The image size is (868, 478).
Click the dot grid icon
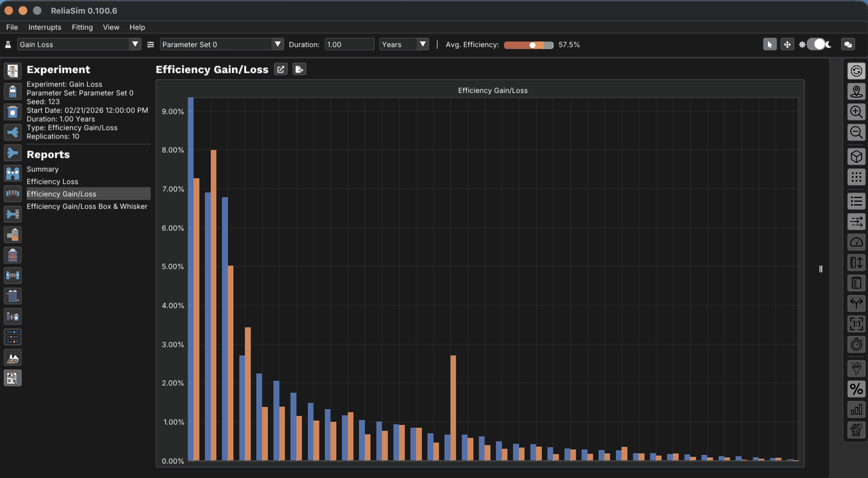point(856,177)
